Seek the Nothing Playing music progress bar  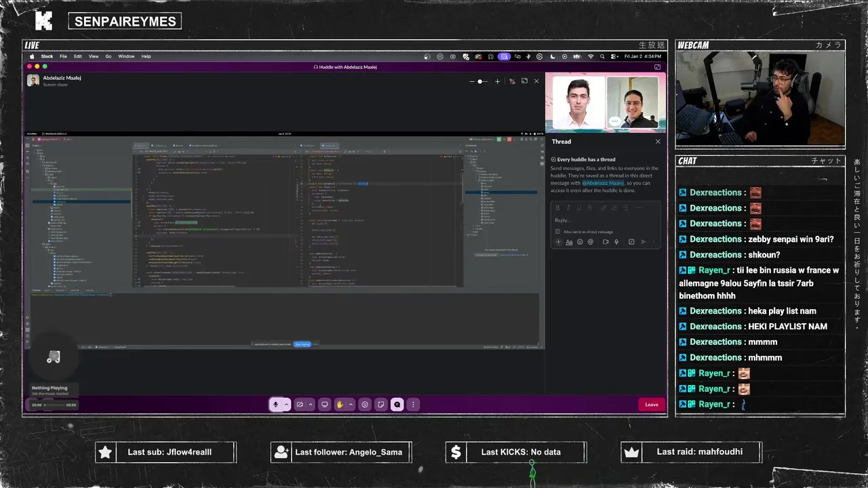pos(54,405)
